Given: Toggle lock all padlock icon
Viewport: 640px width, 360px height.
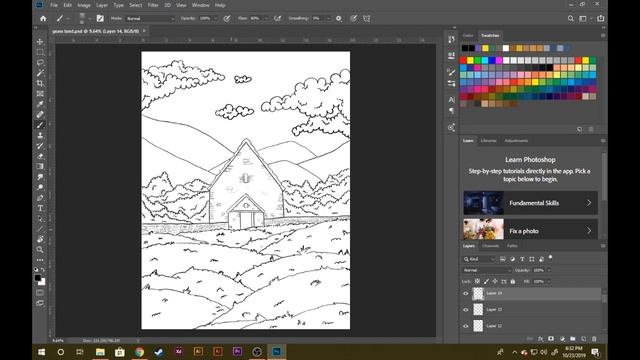Looking at the screenshot, I should pyautogui.click(x=513, y=281).
